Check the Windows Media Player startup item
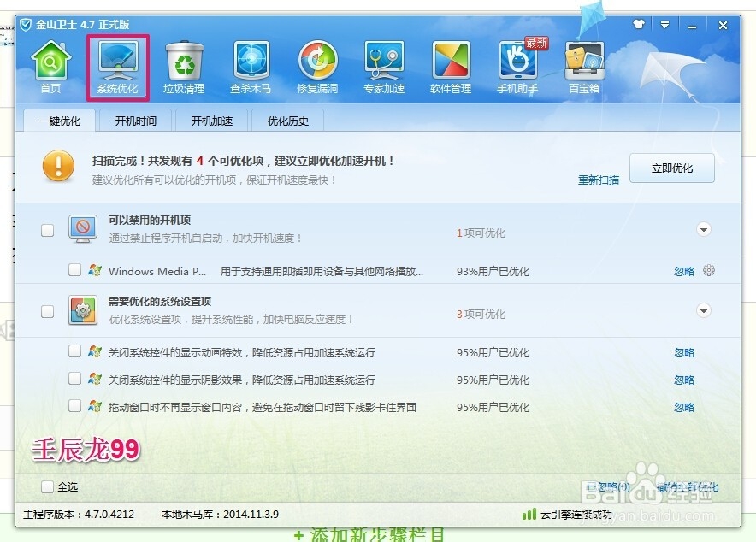Viewport: 756px width, 542px height. click(75, 270)
